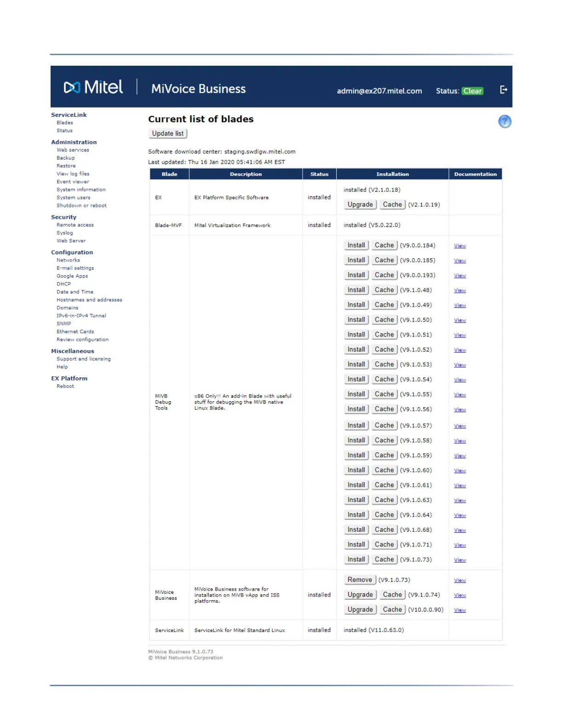
Task: Cache version V9.1.0.48
Action: (384, 290)
